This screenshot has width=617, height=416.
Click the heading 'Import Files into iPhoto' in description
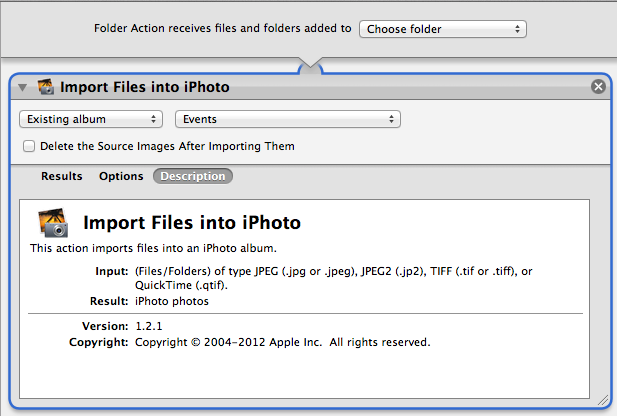click(192, 222)
